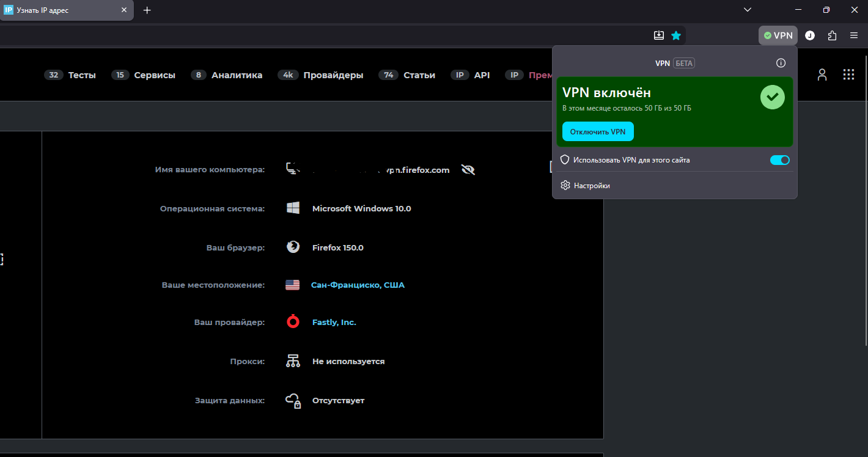868x457 pixels.
Task: Click the Ваш браузер label
Action: tap(235, 247)
